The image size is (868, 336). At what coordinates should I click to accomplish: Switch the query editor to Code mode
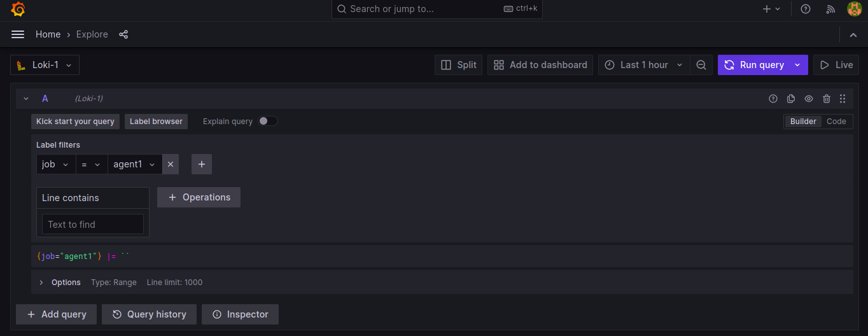tap(836, 122)
